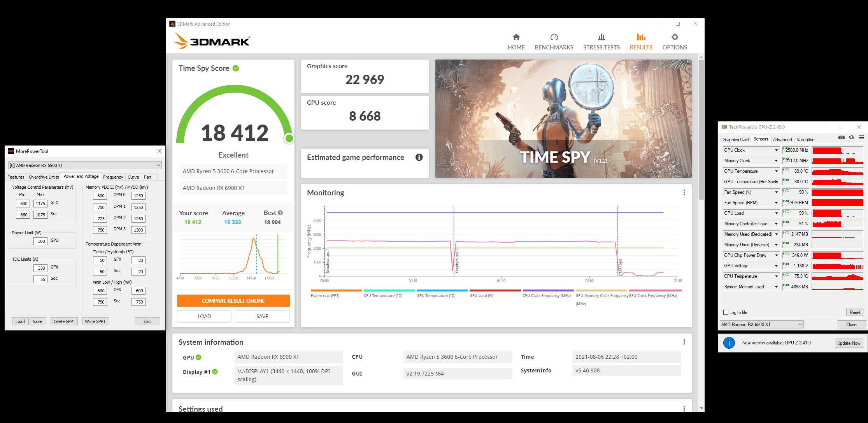Click the 3DMark vertical scrollbar thumb
The width and height of the screenshot is (868, 423).
tap(701, 130)
